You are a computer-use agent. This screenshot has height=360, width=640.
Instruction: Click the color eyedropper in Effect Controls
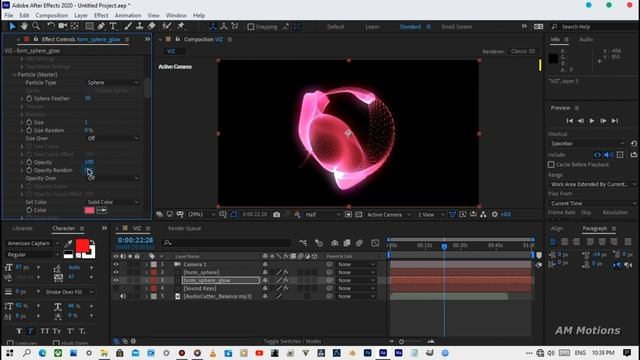pyautogui.click(x=102, y=210)
